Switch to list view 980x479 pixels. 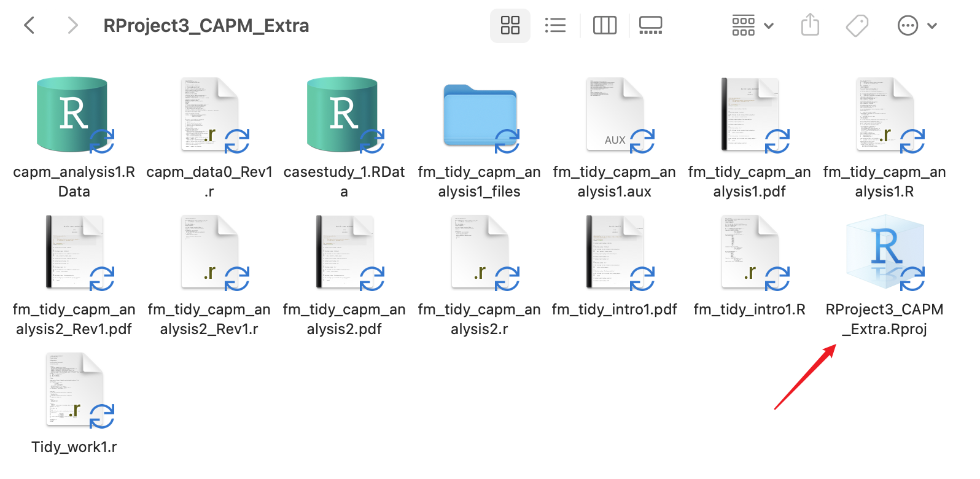click(x=555, y=26)
